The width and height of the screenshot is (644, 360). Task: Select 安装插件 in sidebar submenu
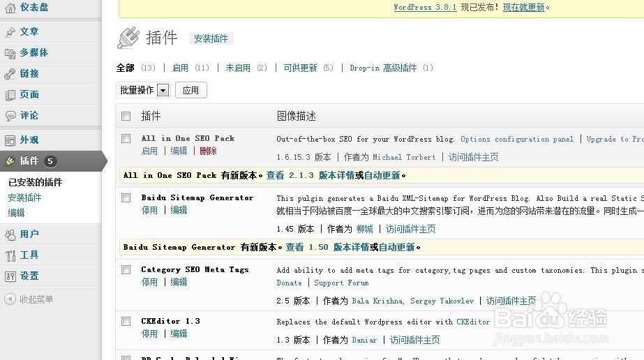tap(24, 197)
